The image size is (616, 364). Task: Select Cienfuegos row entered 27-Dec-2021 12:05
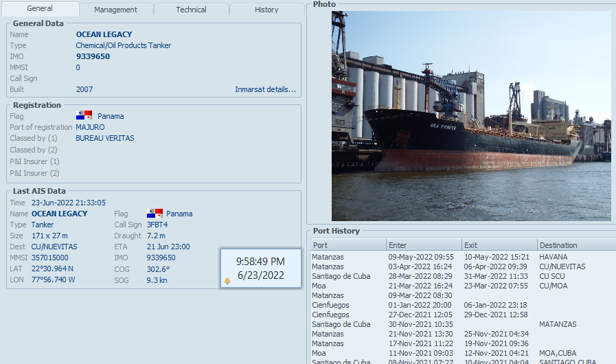pyautogui.click(x=463, y=315)
